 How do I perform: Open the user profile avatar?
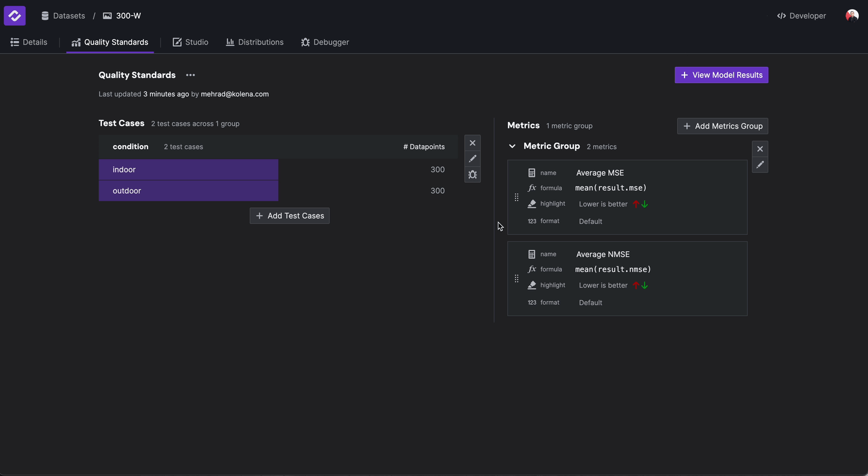point(852,16)
